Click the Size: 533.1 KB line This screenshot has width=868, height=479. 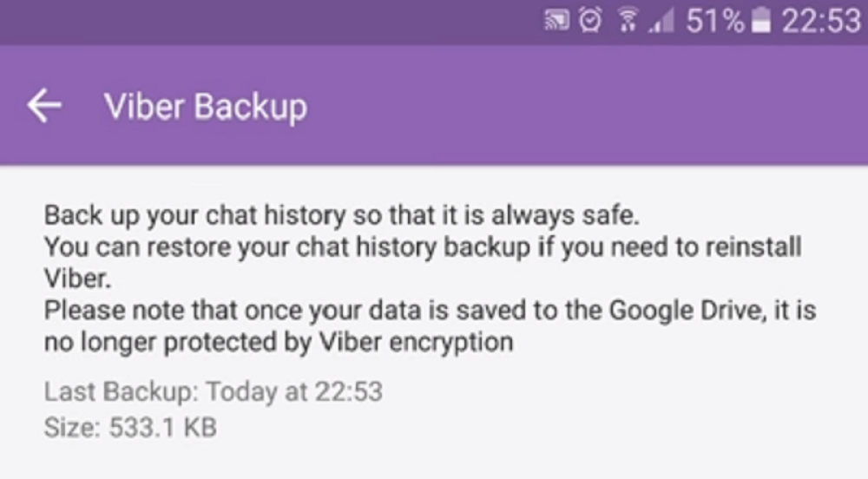pos(130,427)
